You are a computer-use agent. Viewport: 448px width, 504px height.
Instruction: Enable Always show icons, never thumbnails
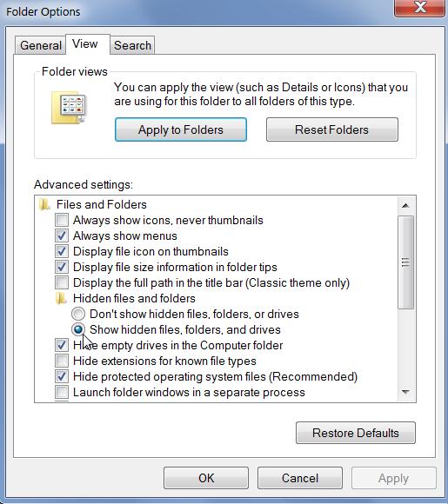62,220
